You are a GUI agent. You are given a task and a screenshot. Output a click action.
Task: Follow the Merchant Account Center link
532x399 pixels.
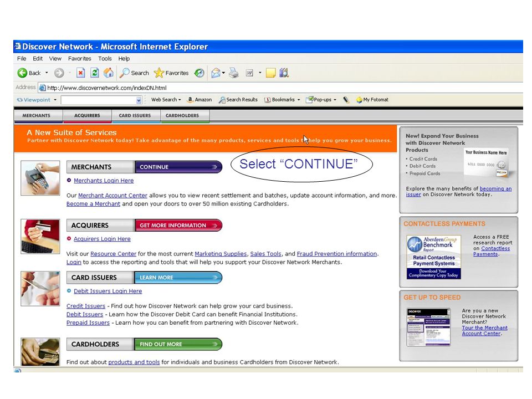(112, 196)
